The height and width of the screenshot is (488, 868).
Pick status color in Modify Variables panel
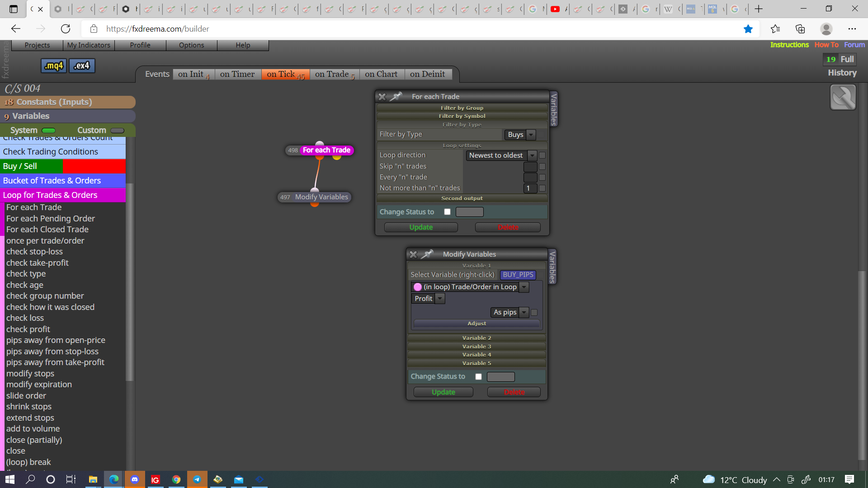pos(501,377)
